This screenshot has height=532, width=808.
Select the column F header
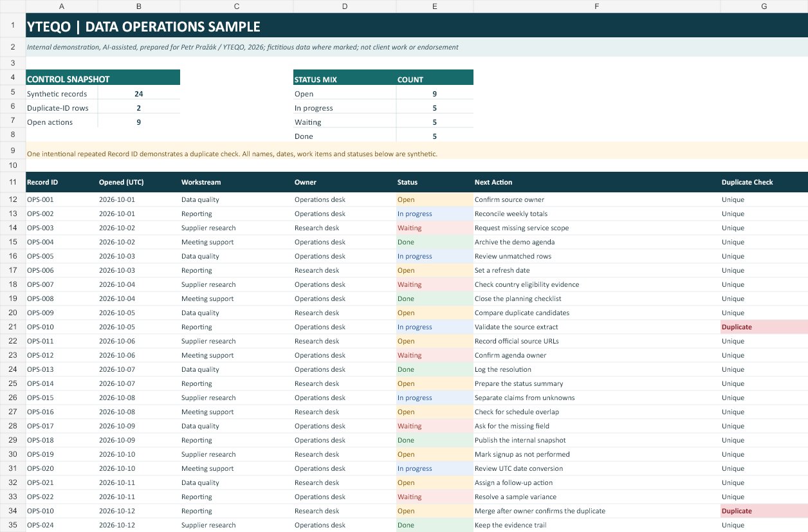click(x=597, y=6)
